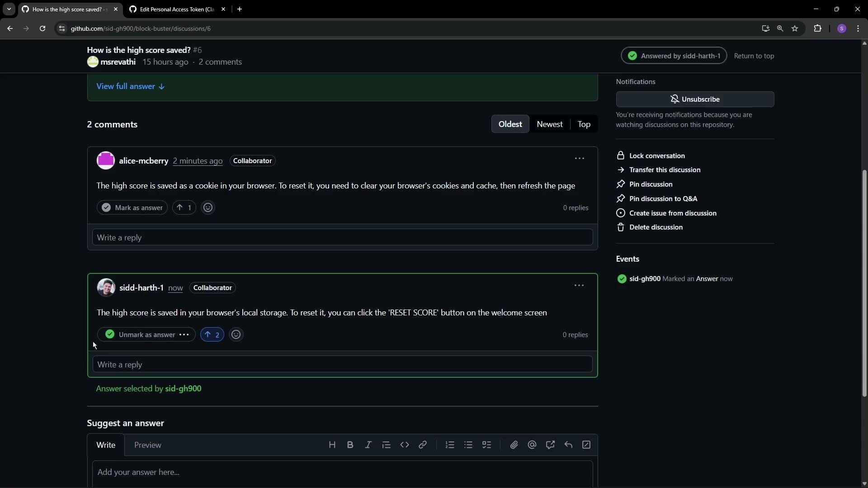Open tab search dropdown arrow
This screenshot has width=868, height=488.
[x=9, y=9]
